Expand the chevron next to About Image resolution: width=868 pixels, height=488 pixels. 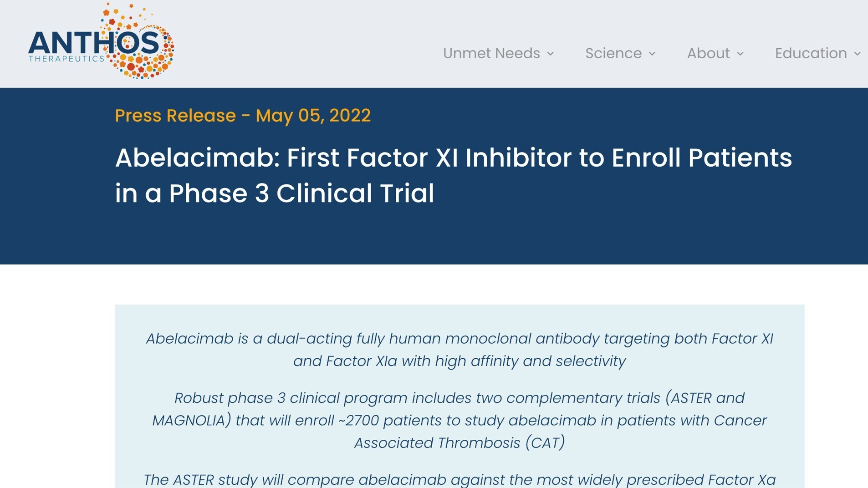[x=740, y=54]
